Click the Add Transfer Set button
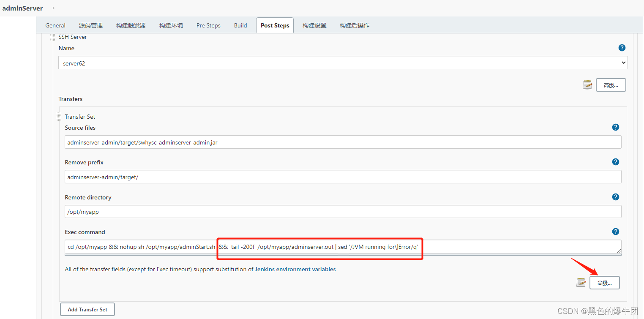The height and width of the screenshot is (319, 644). click(x=87, y=309)
